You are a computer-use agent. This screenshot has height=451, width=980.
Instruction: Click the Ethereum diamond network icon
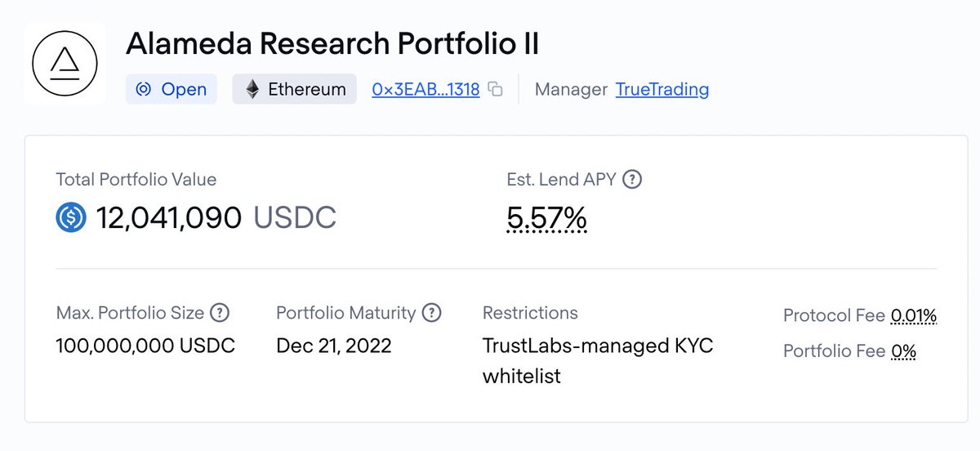click(x=253, y=89)
